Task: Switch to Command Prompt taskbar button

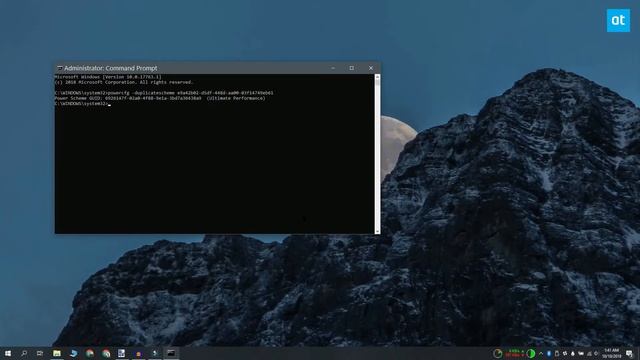Action: (171, 353)
